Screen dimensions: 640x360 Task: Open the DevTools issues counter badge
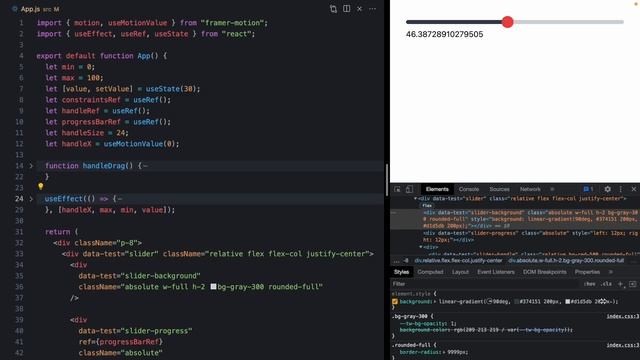coord(588,189)
